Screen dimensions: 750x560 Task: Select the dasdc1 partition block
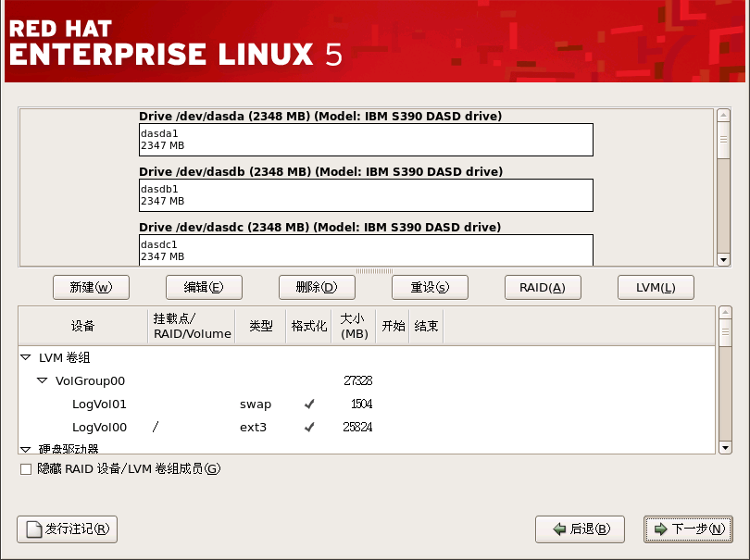pos(366,250)
